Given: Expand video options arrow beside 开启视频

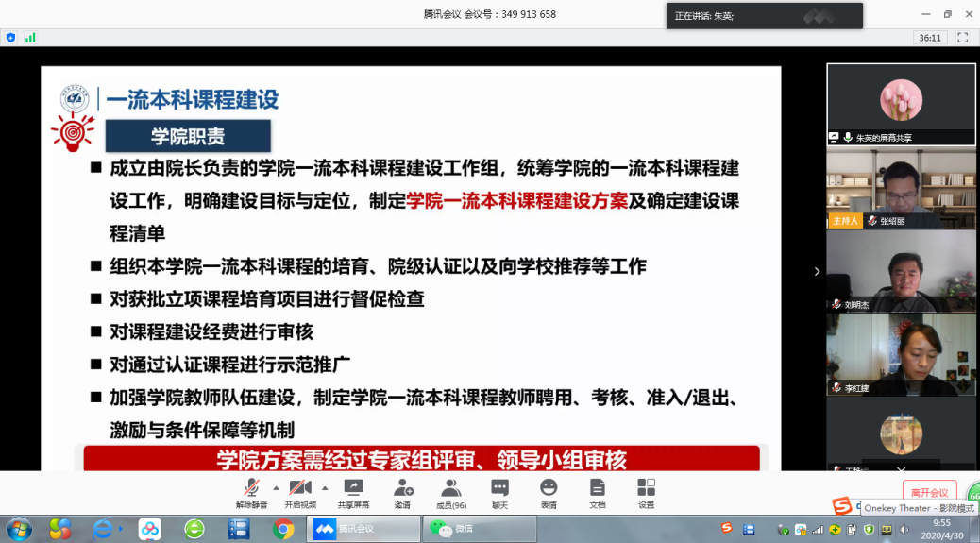Looking at the screenshot, I should point(325,488).
